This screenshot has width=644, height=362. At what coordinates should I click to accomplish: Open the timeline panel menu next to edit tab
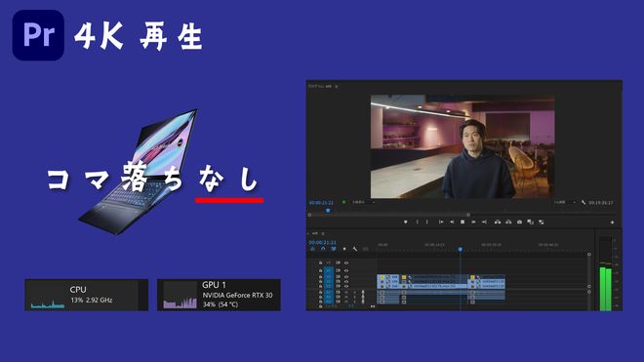click(x=323, y=233)
